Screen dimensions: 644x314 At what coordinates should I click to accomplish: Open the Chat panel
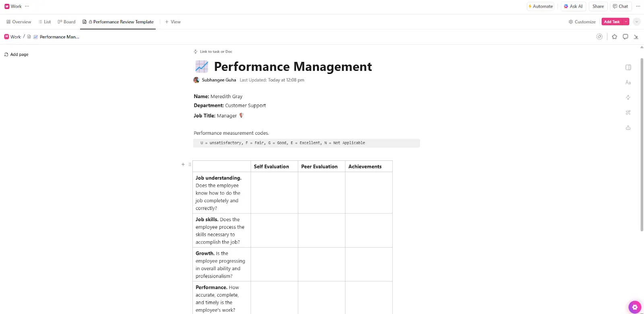[x=620, y=6]
